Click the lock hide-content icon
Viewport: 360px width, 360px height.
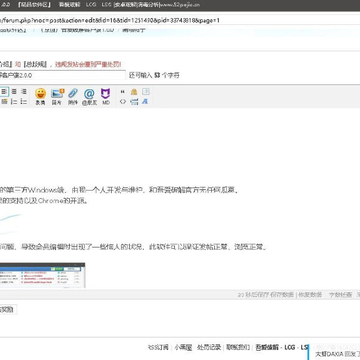click(x=134, y=92)
